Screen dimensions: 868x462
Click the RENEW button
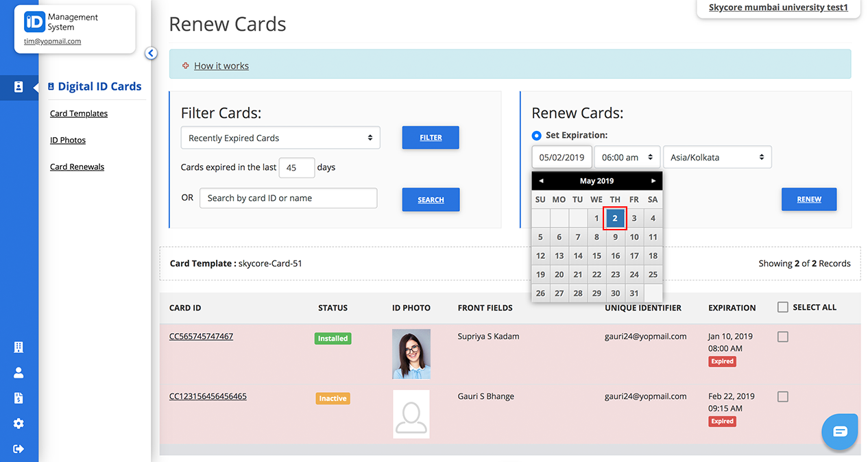pyautogui.click(x=809, y=199)
